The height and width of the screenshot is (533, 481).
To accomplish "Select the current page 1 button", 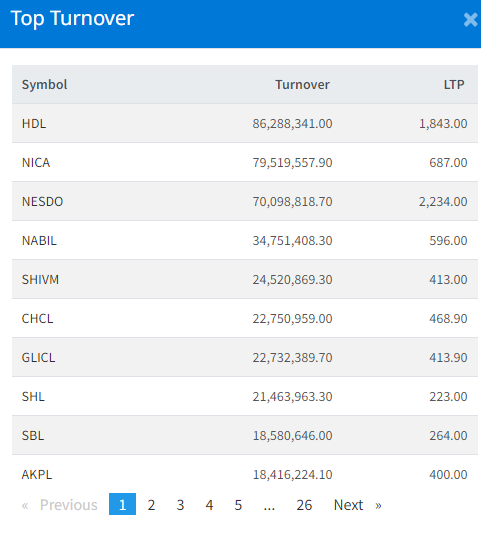I will coord(122,505).
